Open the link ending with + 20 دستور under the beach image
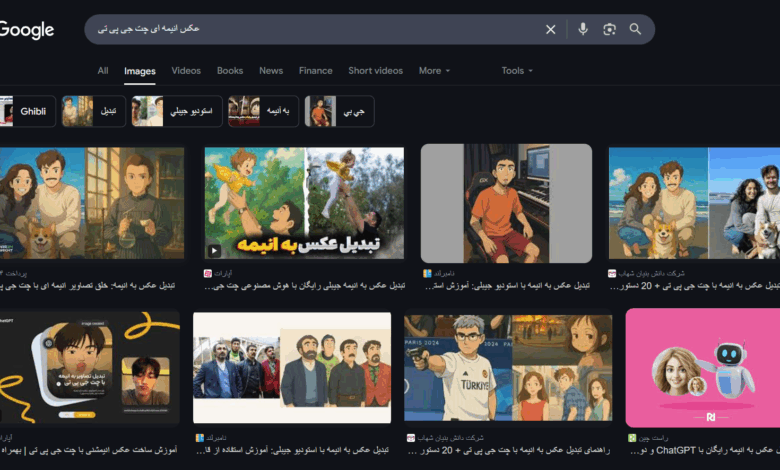780x470 pixels. 694,286
